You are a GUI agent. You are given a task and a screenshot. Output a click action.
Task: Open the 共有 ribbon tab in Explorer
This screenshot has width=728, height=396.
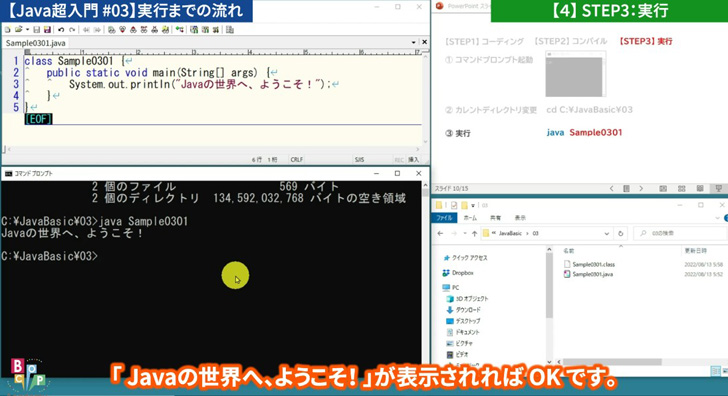[x=495, y=218]
